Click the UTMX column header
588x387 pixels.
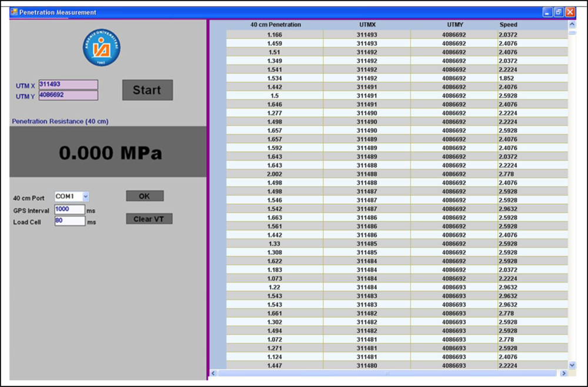coord(367,25)
